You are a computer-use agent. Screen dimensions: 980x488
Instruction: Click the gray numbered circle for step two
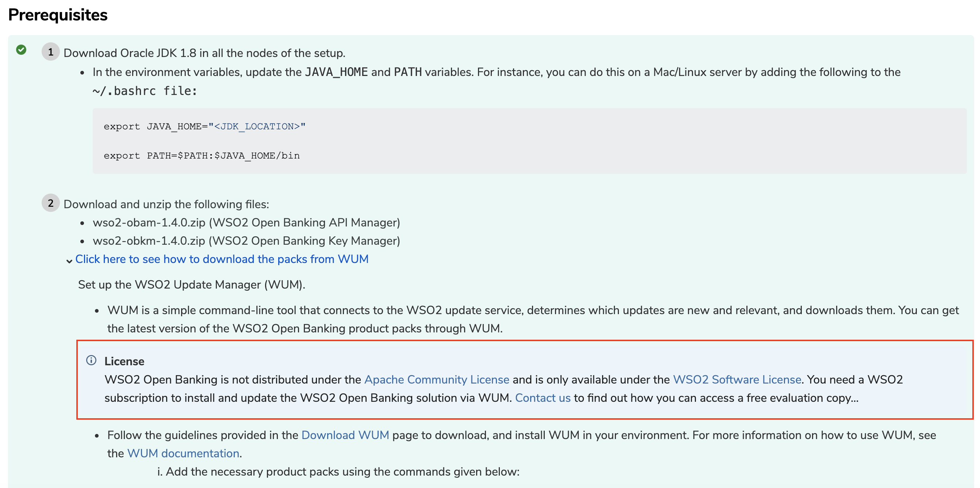[51, 204]
